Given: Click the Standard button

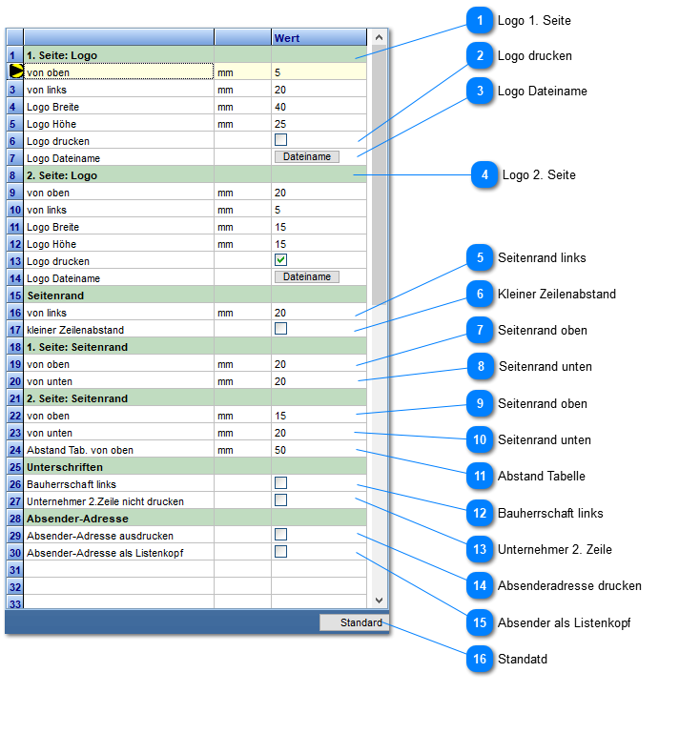Looking at the screenshot, I should pos(354,622).
